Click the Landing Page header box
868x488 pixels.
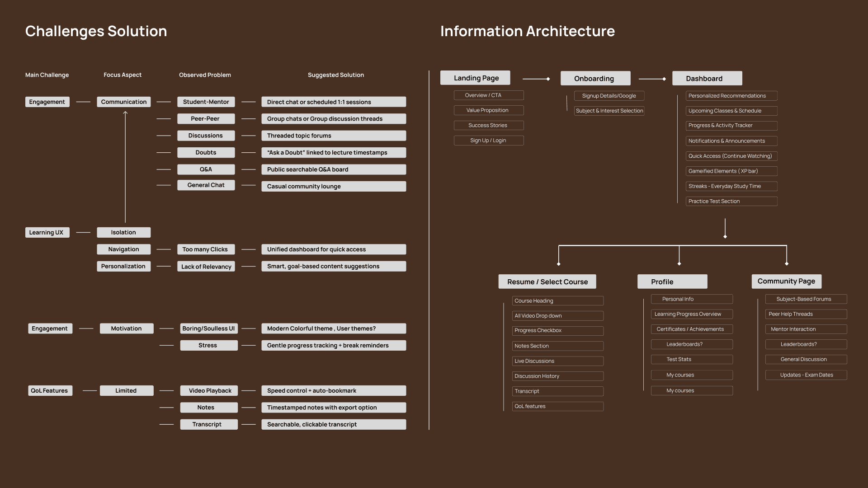pos(475,78)
